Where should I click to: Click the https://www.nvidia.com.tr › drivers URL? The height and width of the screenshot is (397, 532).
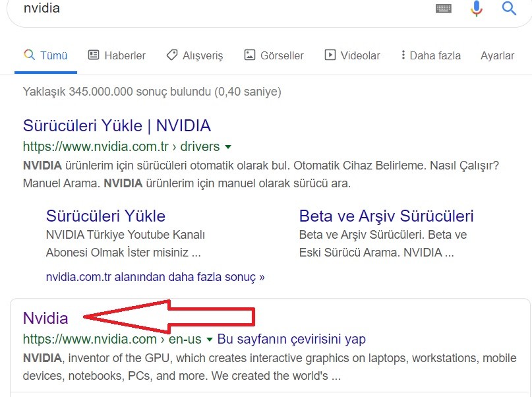(x=121, y=146)
